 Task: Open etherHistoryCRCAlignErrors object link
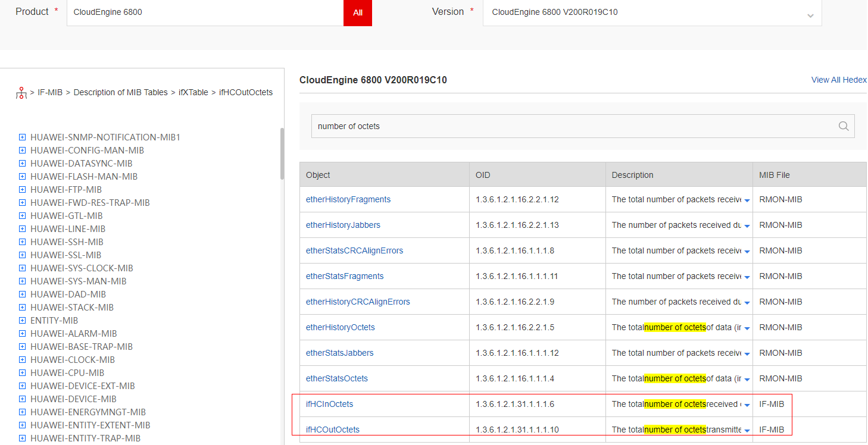358,302
